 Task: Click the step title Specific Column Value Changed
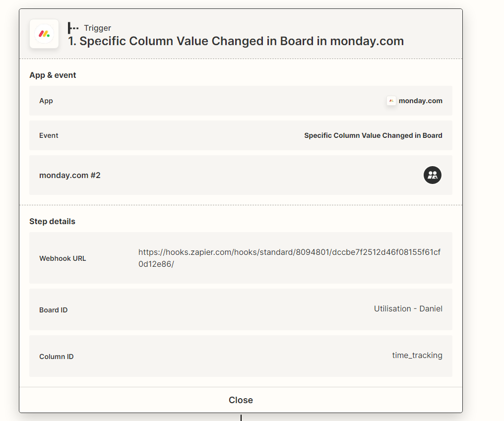[x=236, y=41]
